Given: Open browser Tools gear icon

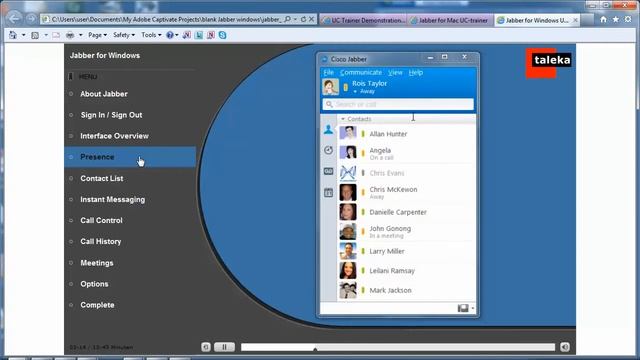Looking at the screenshot, I should tap(628, 19).
